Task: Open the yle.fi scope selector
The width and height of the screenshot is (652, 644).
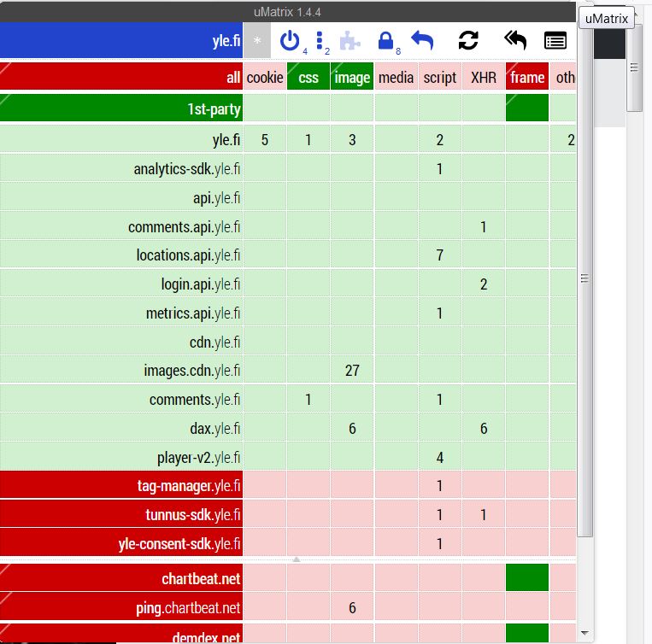Action: pos(121,40)
